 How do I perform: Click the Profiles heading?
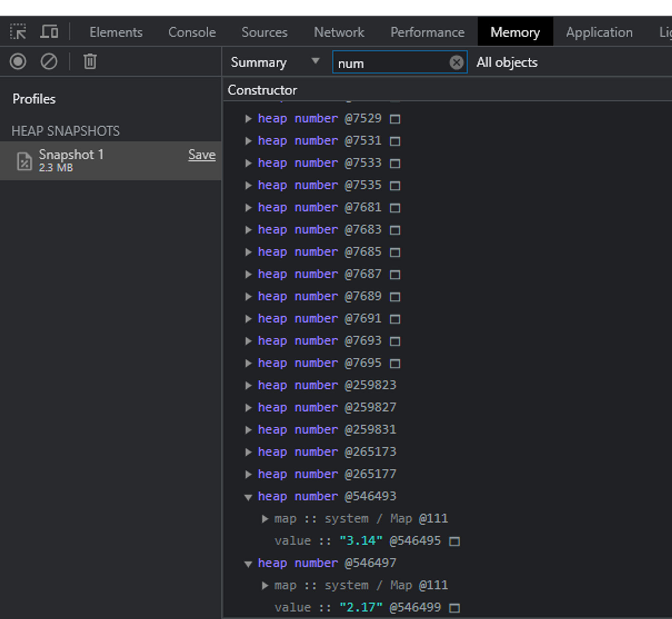pos(34,99)
